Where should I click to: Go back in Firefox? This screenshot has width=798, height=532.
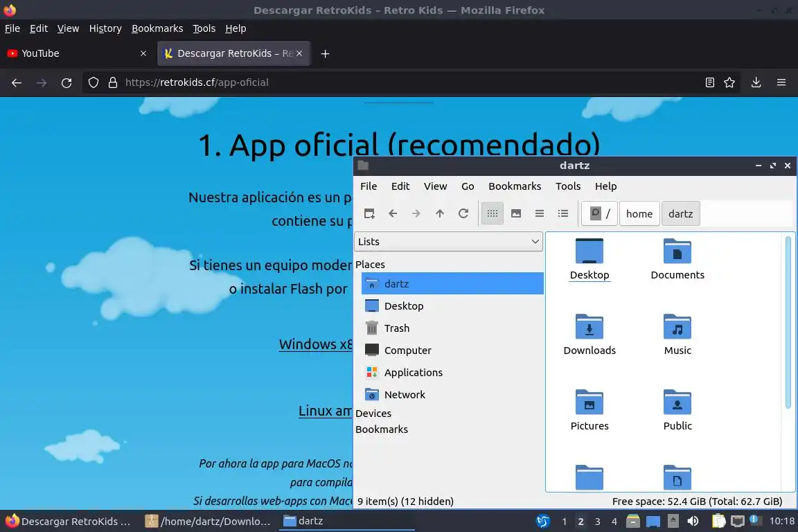point(17,82)
